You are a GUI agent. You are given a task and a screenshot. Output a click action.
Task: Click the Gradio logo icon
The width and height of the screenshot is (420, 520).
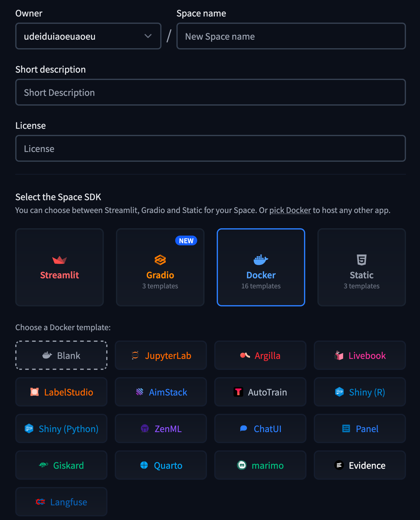160,260
